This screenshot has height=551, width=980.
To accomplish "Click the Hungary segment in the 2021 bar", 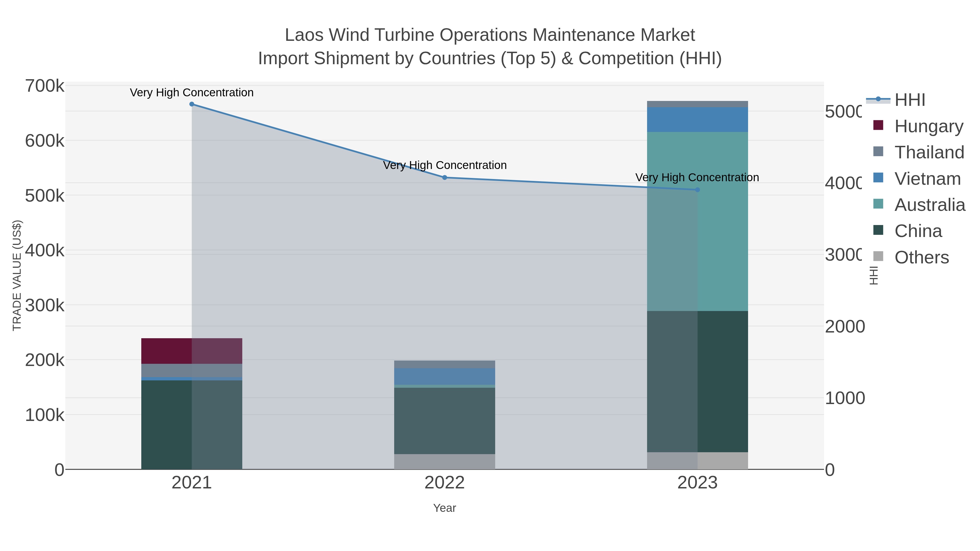I will pyautogui.click(x=192, y=351).
